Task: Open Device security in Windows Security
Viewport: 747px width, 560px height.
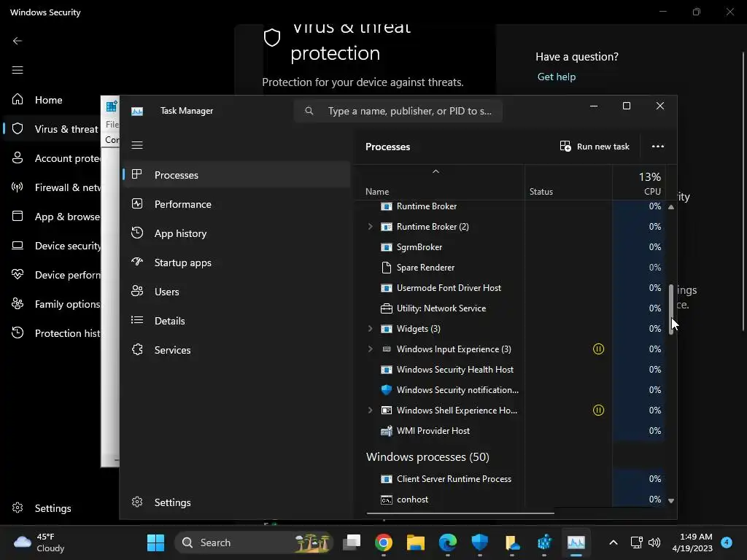Action: tap(53, 246)
